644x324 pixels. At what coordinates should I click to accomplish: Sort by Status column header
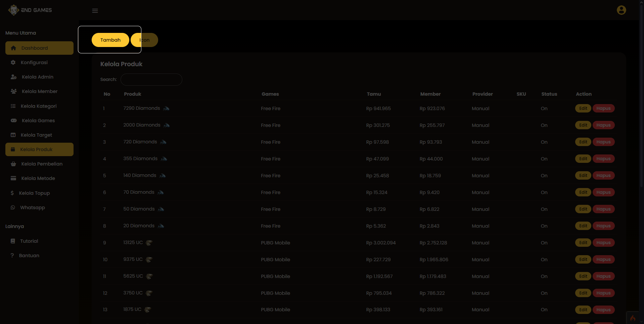[549, 94]
